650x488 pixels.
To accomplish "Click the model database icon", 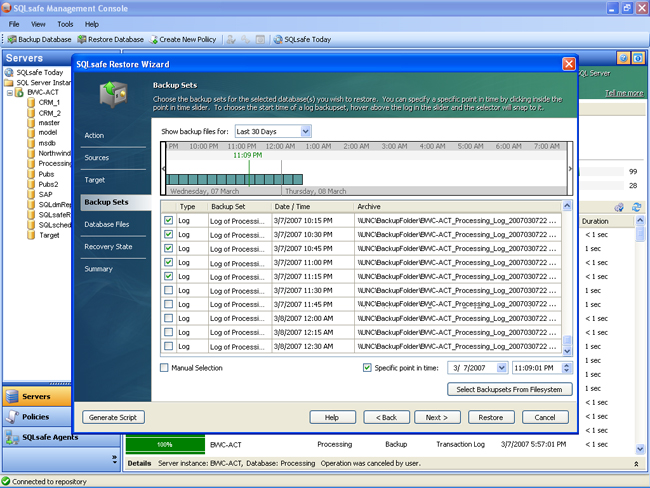I will [x=31, y=133].
